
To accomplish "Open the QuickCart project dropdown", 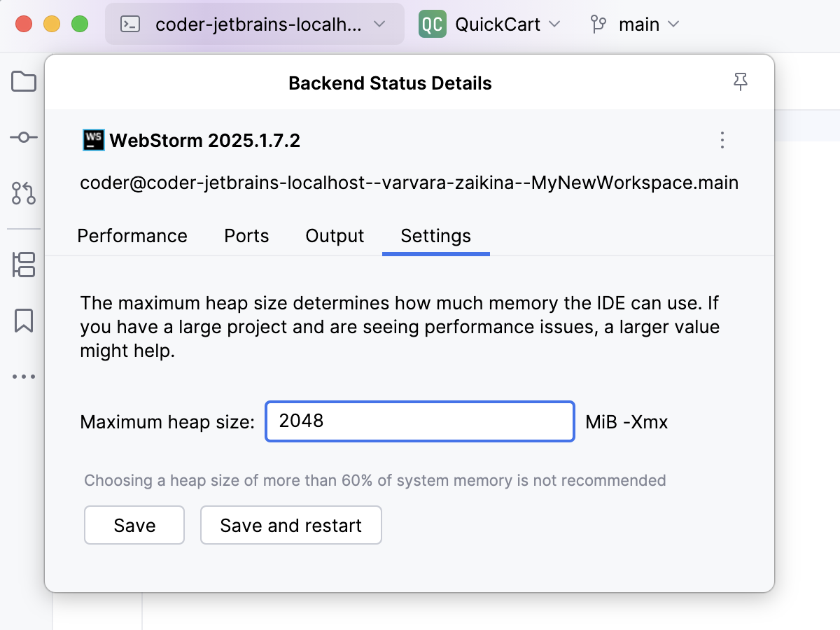I will point(554,24).
